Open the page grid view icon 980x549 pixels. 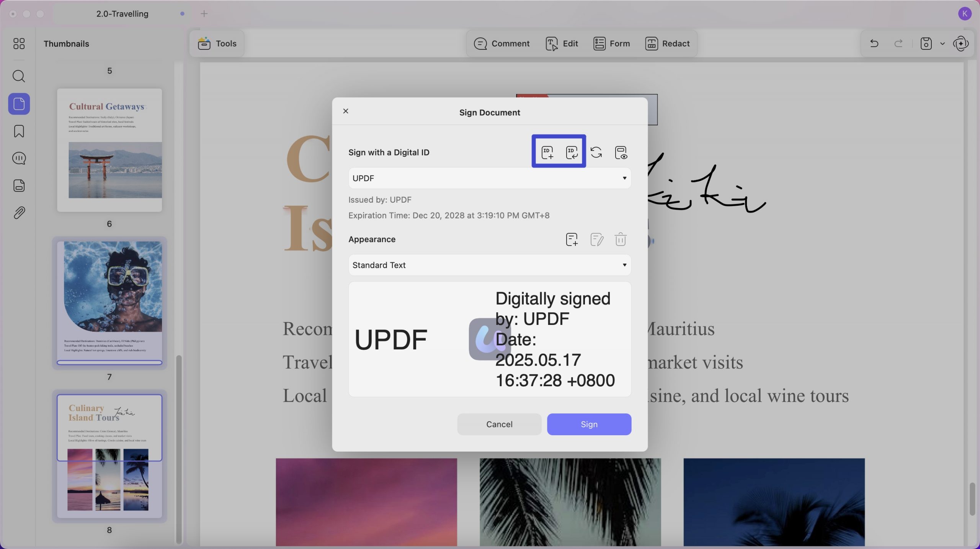pos(19,44)
